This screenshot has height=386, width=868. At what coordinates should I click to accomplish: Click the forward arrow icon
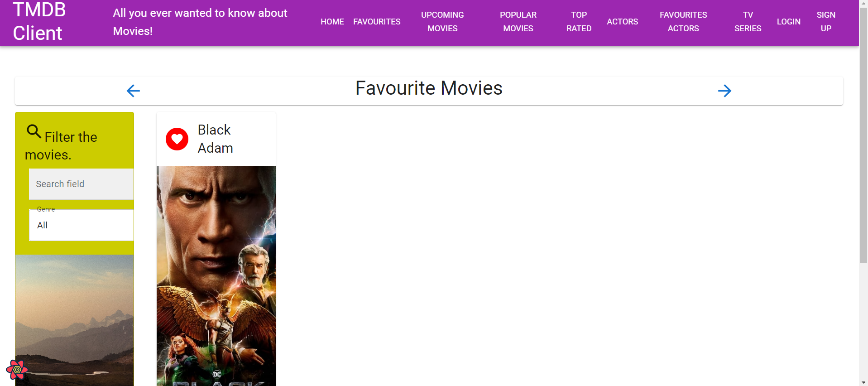(x=724, y=91)
